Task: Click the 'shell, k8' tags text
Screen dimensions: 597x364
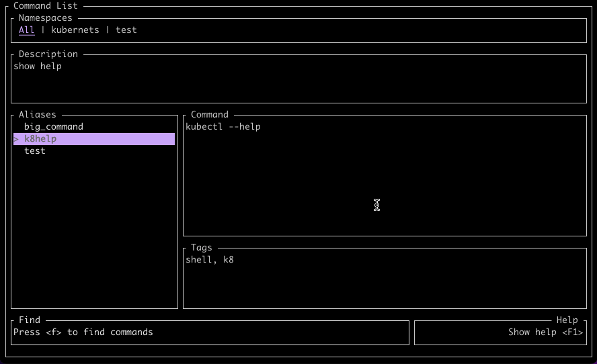Action: [210, 260]
